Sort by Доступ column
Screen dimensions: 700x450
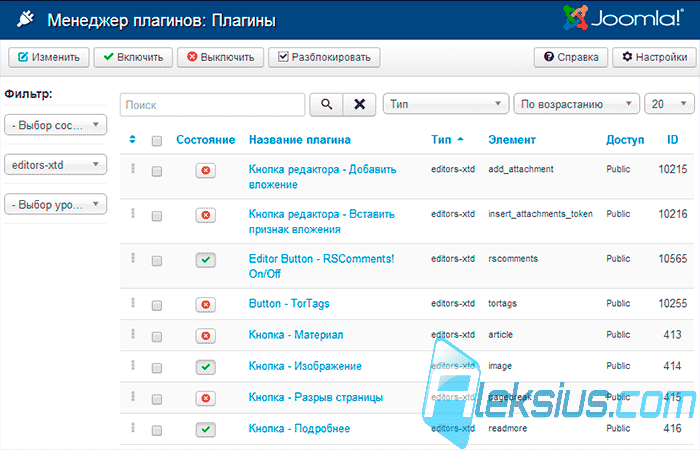click(x=625, y=140)
